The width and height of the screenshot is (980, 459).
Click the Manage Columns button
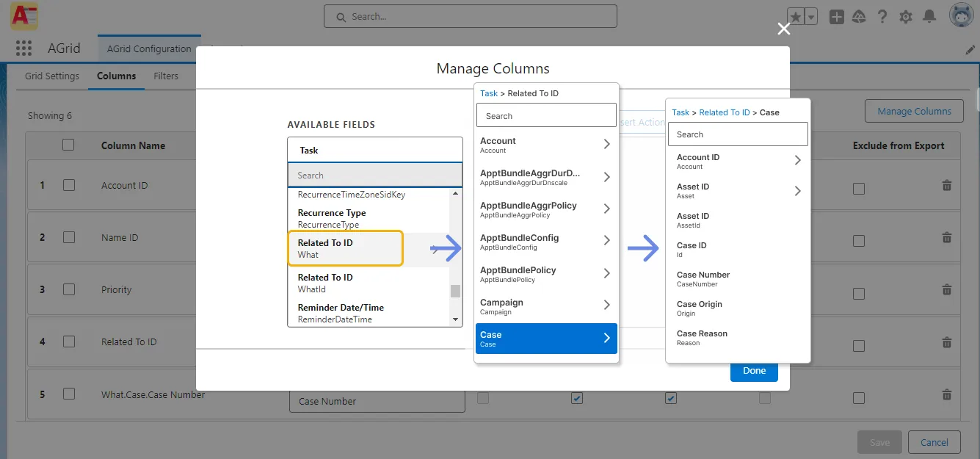pos(914,112)
